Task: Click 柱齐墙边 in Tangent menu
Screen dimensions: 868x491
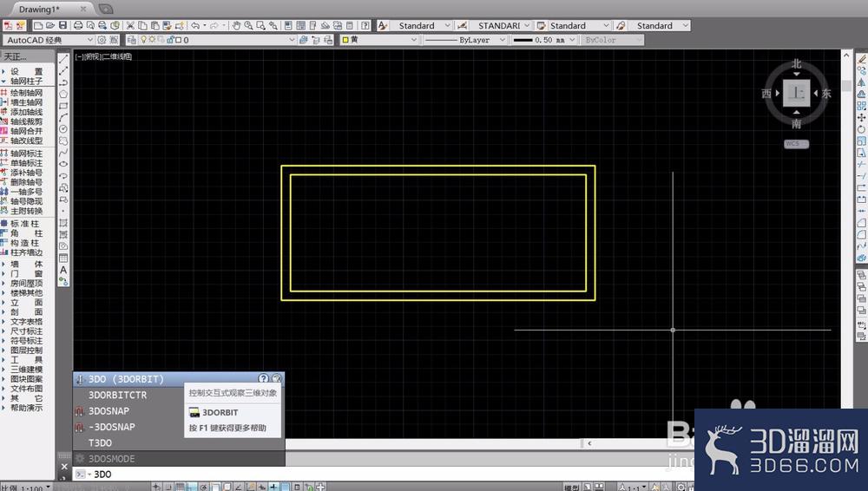Action: (x=26, y=252)
